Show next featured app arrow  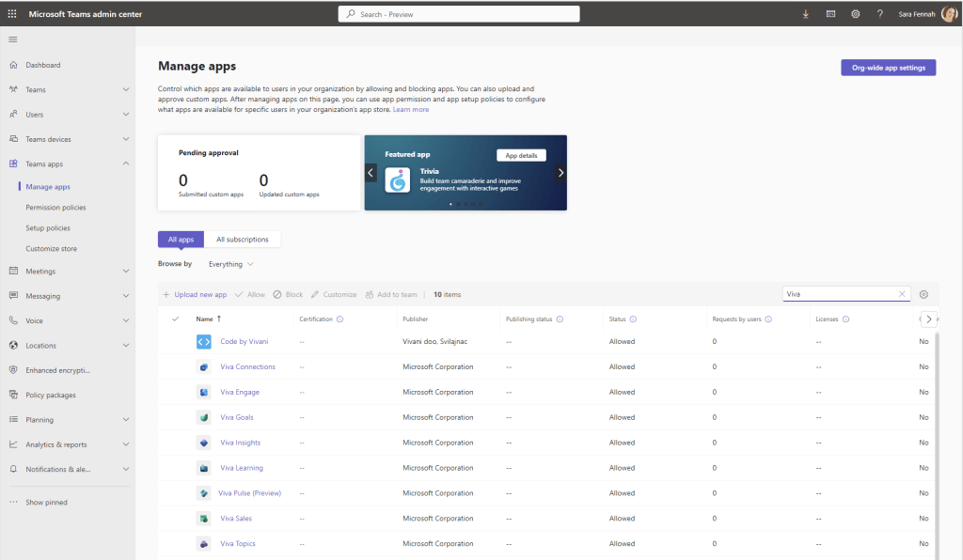tap(560, 173)
